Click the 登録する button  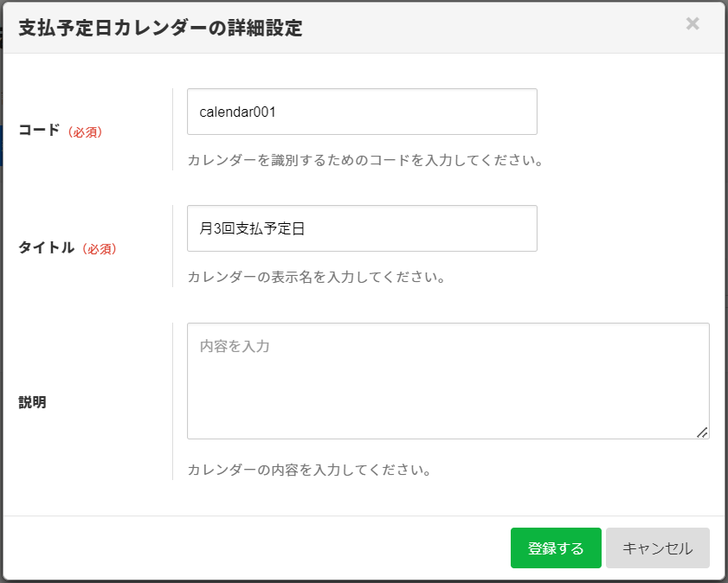556,548
